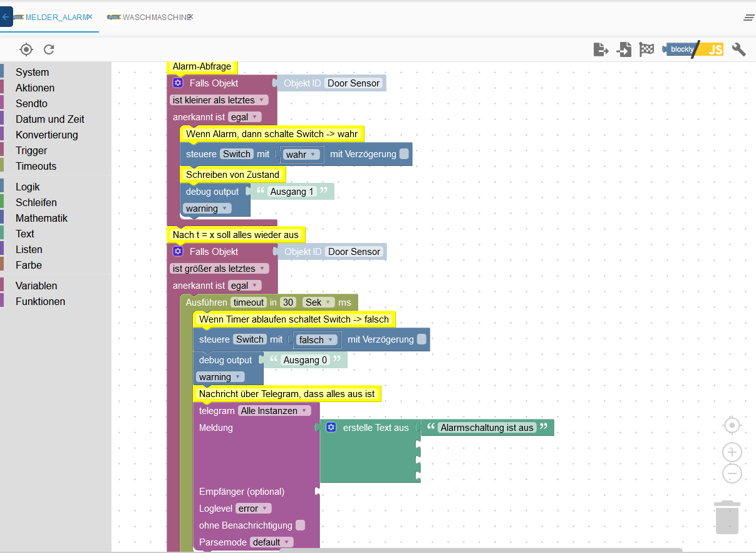Open the 'ist kleiner als letztes' dropdown
The width and height of the screenshot is (756, 553).
219,100
